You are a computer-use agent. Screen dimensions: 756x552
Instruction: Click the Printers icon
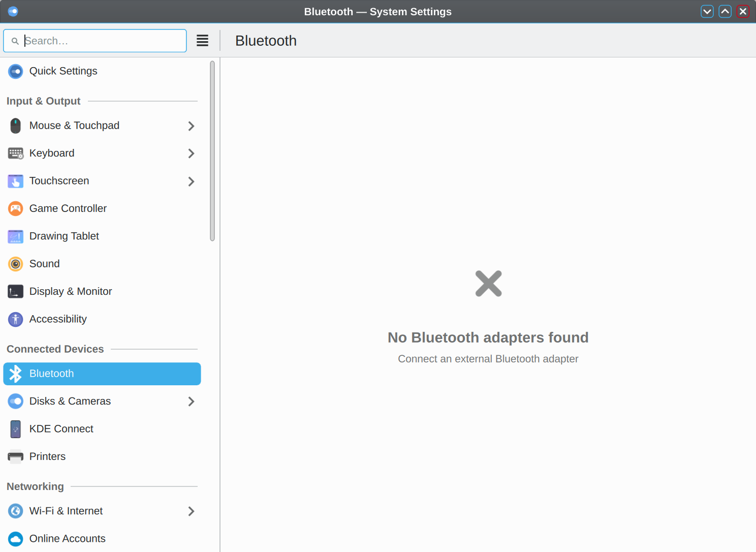pyautogui.click(x=15, y=456)
